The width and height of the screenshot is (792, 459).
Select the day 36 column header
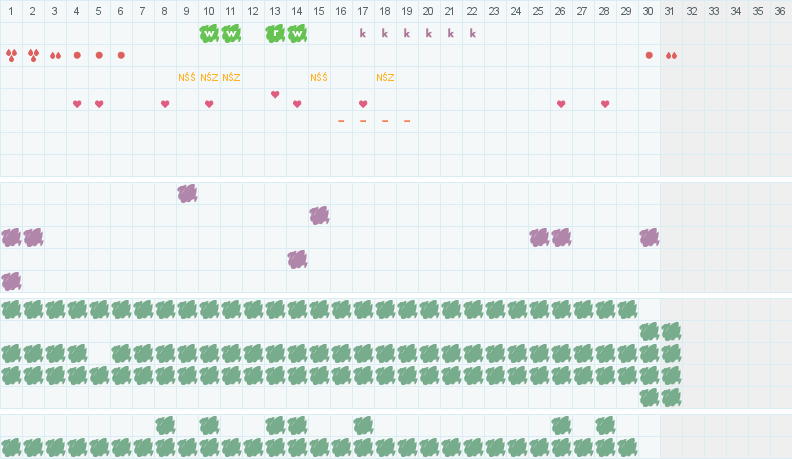(780, 11)
